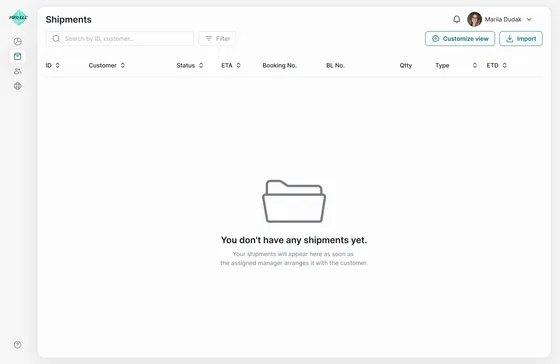
Task: Click the magnifier icon in search box
Action: point(56,39)
